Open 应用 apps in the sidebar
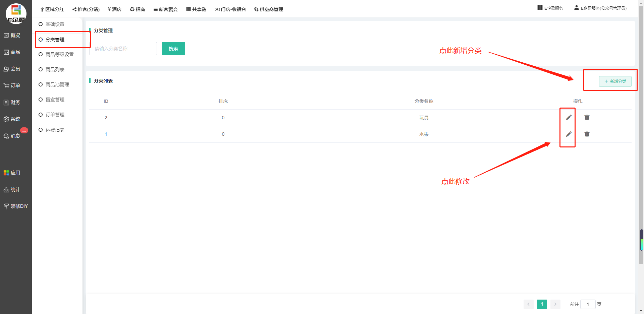Screen dimensions: 644x314 [12, 173]
